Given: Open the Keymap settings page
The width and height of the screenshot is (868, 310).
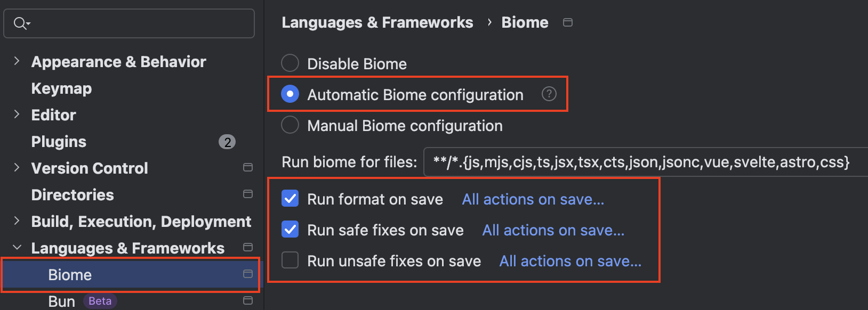Looking at the screenshot, I should pyautogui.click(x=61, y=88).
